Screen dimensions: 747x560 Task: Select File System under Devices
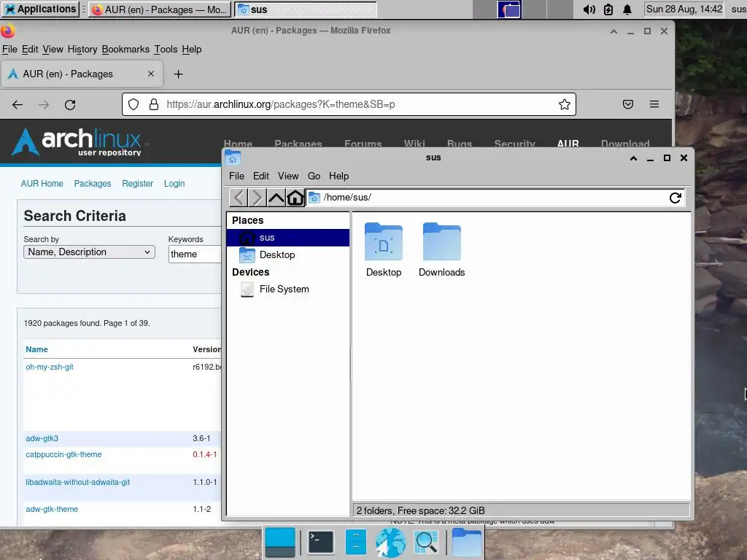click(287, 289)
